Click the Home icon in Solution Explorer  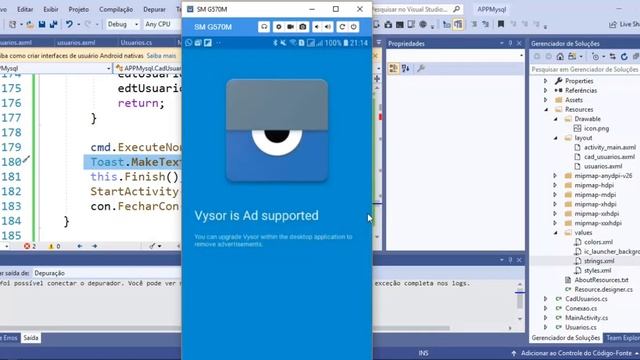[x=560, y=56]
